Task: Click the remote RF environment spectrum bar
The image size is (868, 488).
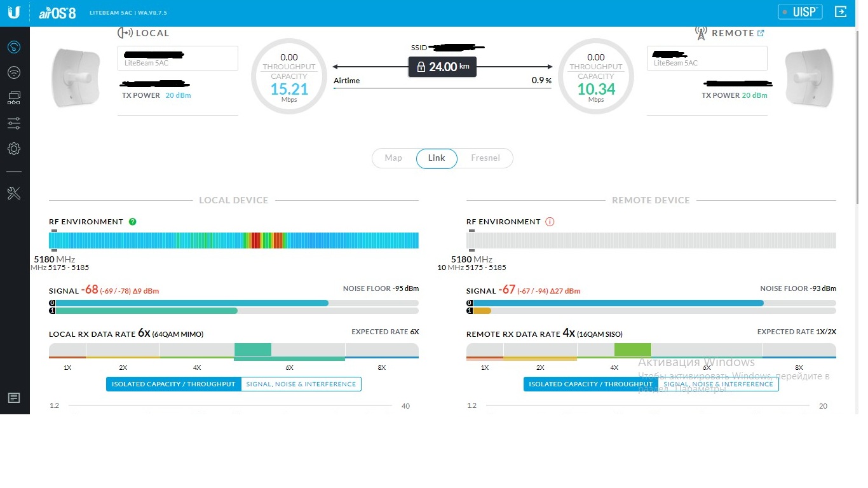Action: click(x=651, y=240)
